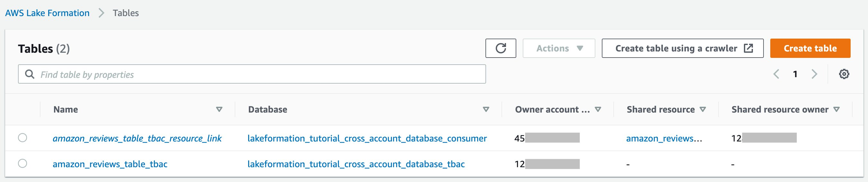Sort by Owner account column arrow

pyautogui.click(x=598, y=109)
